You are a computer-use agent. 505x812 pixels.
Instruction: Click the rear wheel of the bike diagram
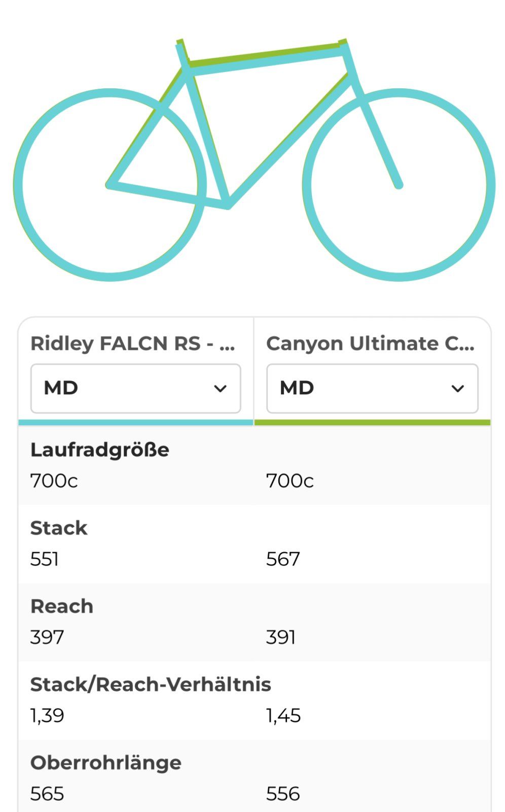pyautogui.click(x=17, y=185)
